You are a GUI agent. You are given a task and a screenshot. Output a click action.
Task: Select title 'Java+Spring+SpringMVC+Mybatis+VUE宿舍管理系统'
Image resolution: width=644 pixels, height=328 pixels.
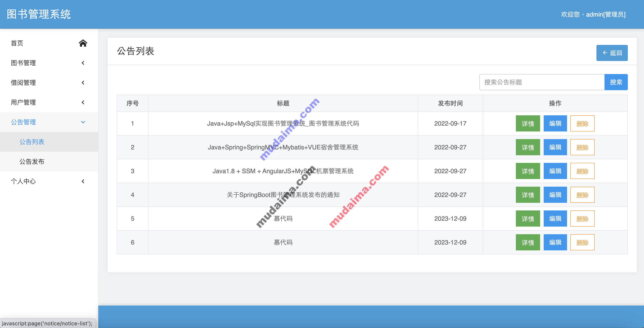[283, 147]
